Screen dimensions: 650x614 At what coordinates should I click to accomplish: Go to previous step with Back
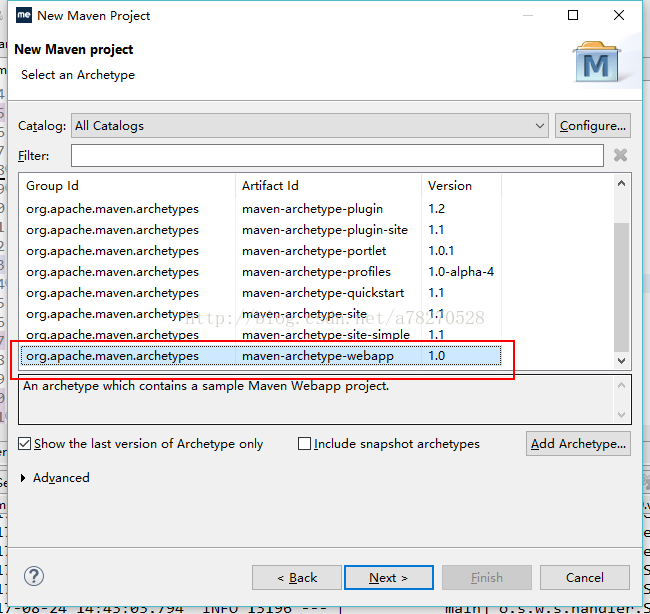[297, 578]
